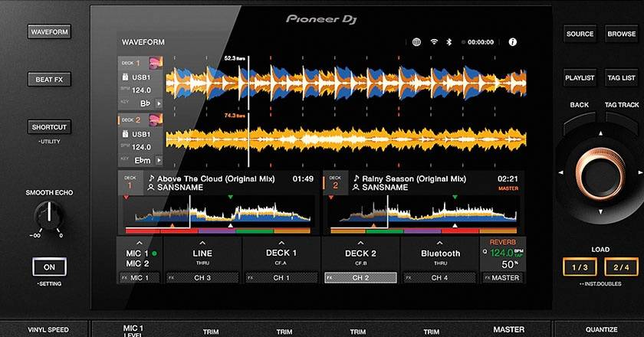Toggle the Smooth Echo ON button
Image resolution: width=644 pixels, height=337 pixels.
pyautogui.click(x=49, y=267)
